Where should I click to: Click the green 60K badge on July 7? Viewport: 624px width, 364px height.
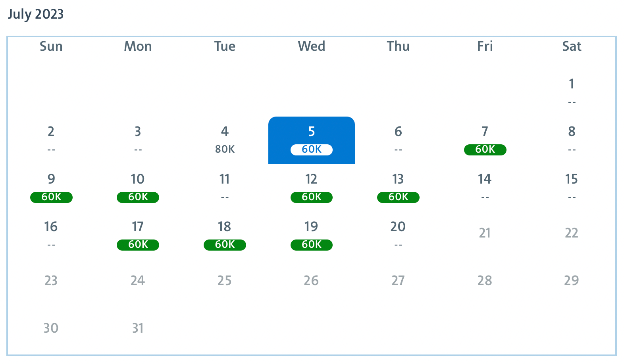[485, 150]
